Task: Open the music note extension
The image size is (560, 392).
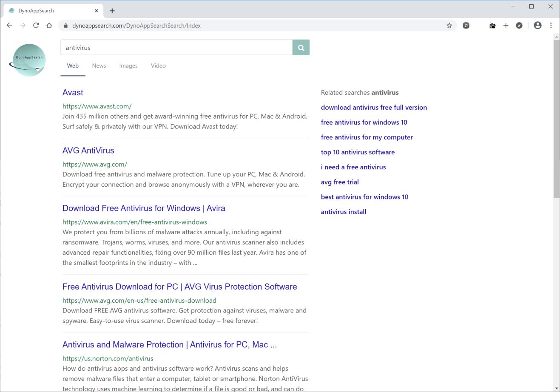Action: pyautogui.click(x=466, y=26)
